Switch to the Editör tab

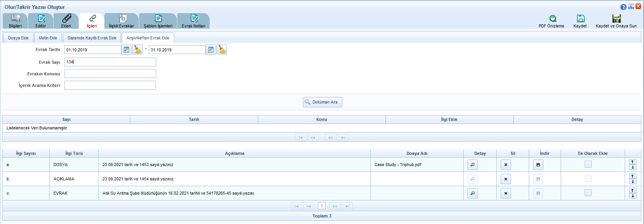(41, 21)
